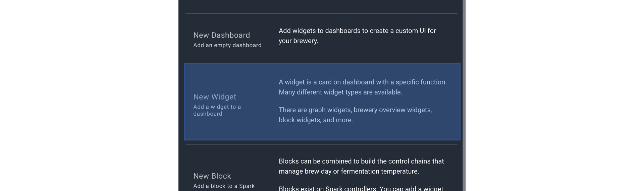
Task: Open the New Block option
Action: click(212, 176)
